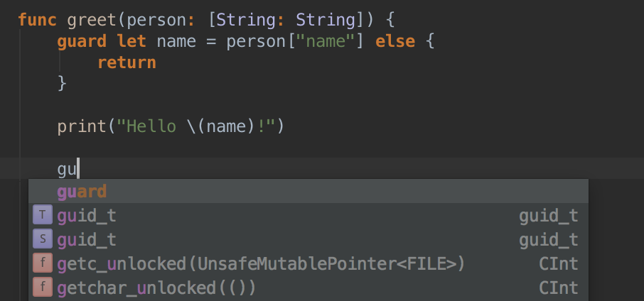Click the CInt return type of getc_unlocked

tap(559, 263)
